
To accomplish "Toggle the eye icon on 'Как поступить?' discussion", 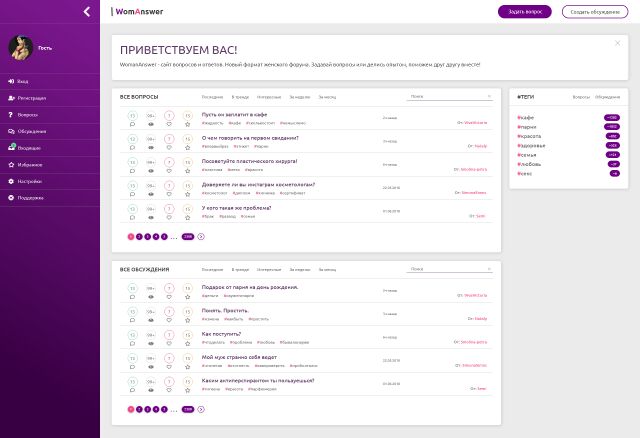I will point(151,344).
